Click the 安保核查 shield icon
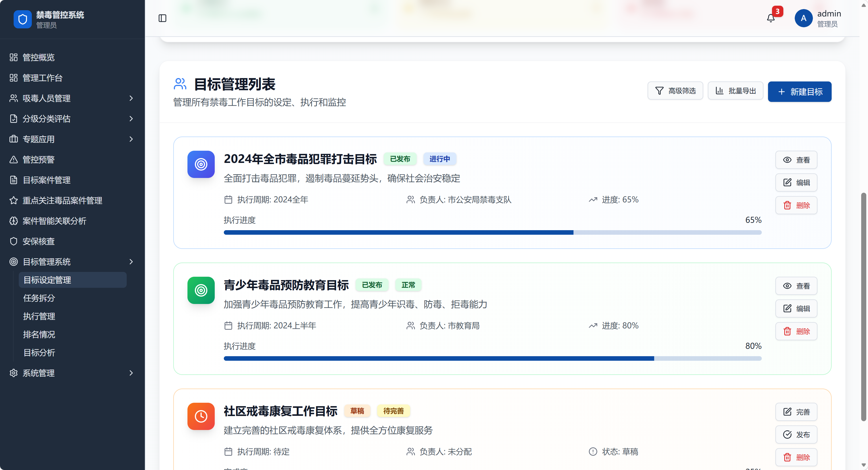The height and width of the screenshot is (470, 868). coord(13,241)
